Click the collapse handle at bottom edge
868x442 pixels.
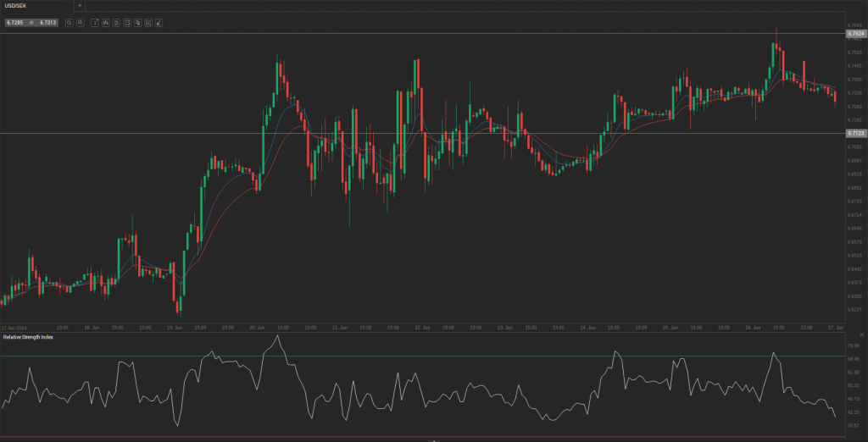[x=434, y=439]
